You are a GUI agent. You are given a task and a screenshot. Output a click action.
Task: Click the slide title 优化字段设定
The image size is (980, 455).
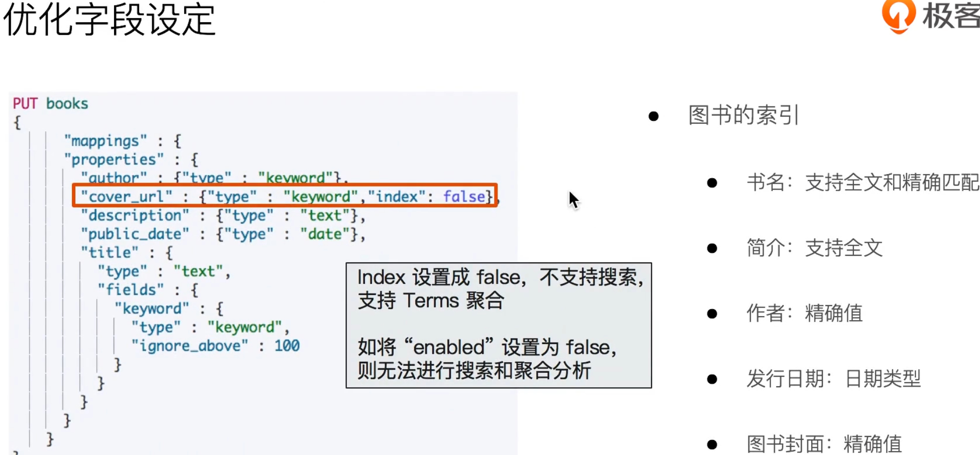[x=109, y=20]
